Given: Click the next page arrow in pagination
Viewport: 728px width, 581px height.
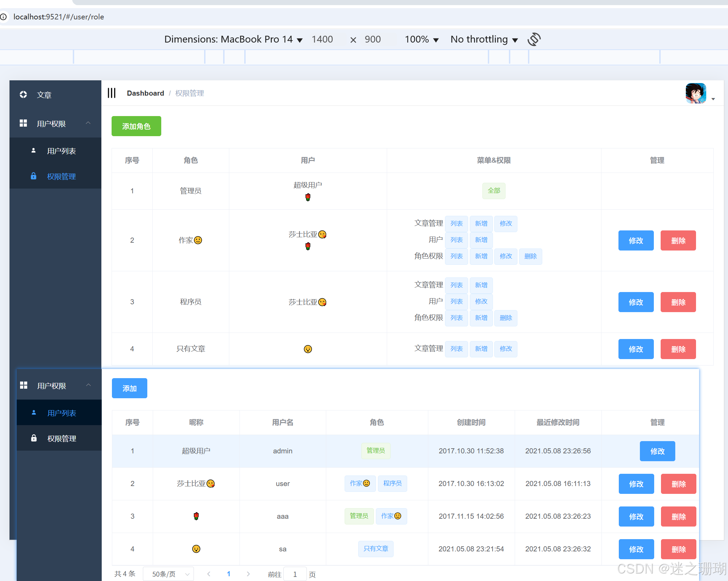Looking at the screenshot, I should [248, 574].
